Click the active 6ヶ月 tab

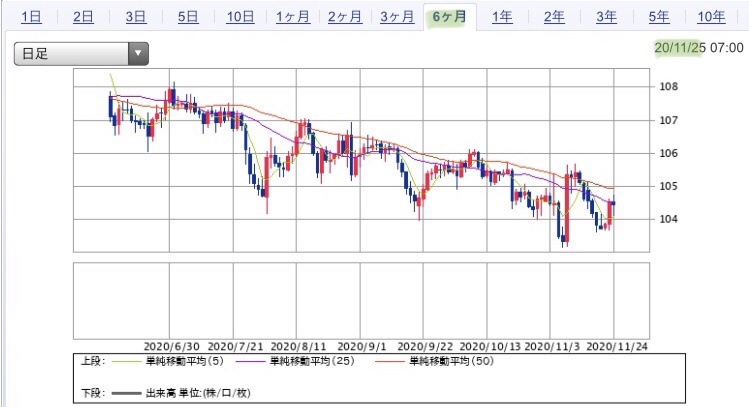(x=449, y=17)
